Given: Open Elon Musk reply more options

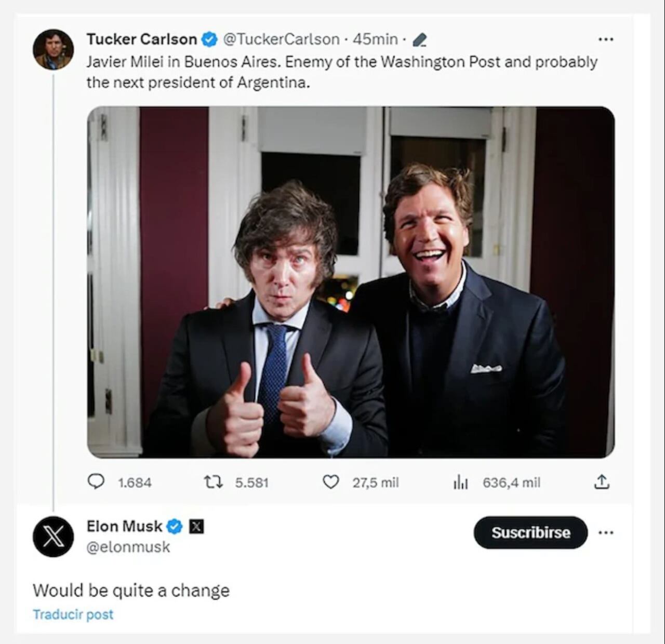Looking at the screenshot, I should [x=606, y=532].
